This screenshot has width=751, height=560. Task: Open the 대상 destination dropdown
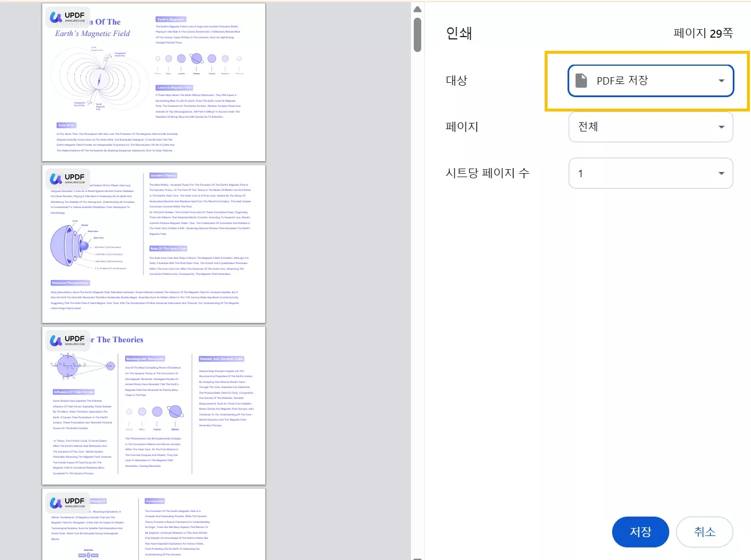650,80
